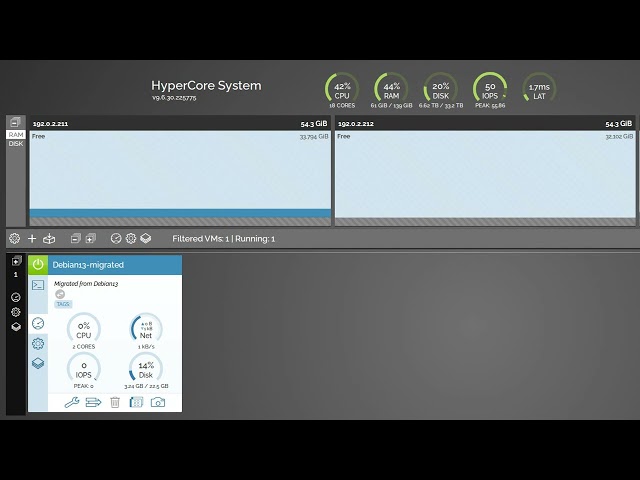The height and width of the screenshot is (480, 640).
Task: Click the clone VM icon on the card
Action: coord(136,402)
